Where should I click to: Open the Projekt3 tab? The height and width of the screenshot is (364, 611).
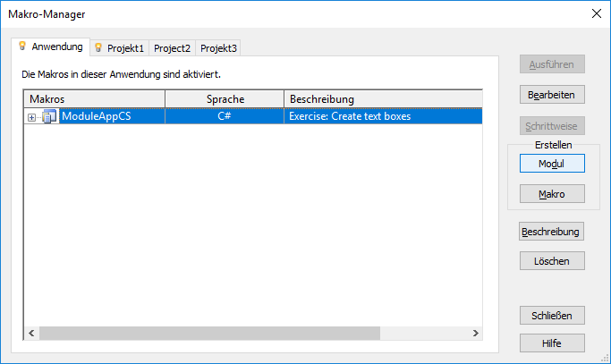click(218, 48)
